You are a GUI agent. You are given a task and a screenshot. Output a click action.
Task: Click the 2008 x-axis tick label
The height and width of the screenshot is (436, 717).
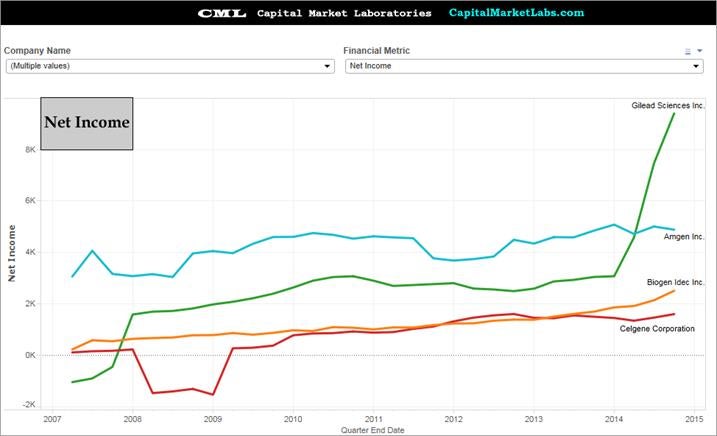pyautogui.click(x=133, y=419)
